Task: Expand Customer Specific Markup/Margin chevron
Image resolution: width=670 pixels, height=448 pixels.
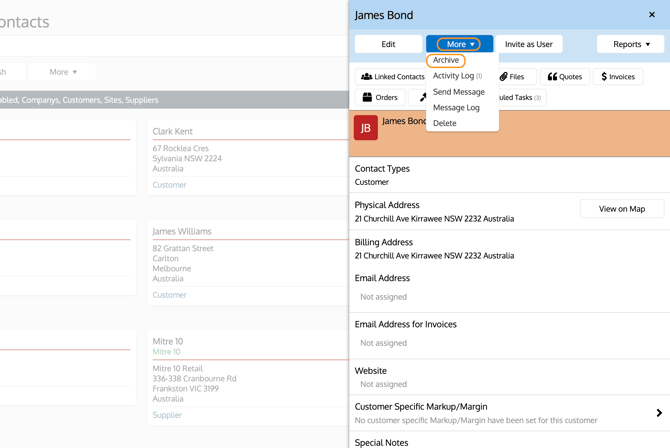Action: click(x=659, y=413)
